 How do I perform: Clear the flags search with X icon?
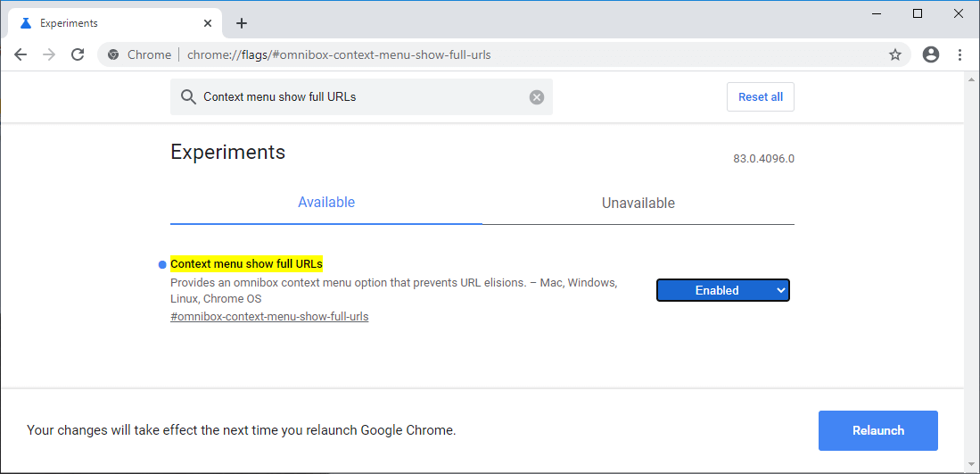click(537, 97)
